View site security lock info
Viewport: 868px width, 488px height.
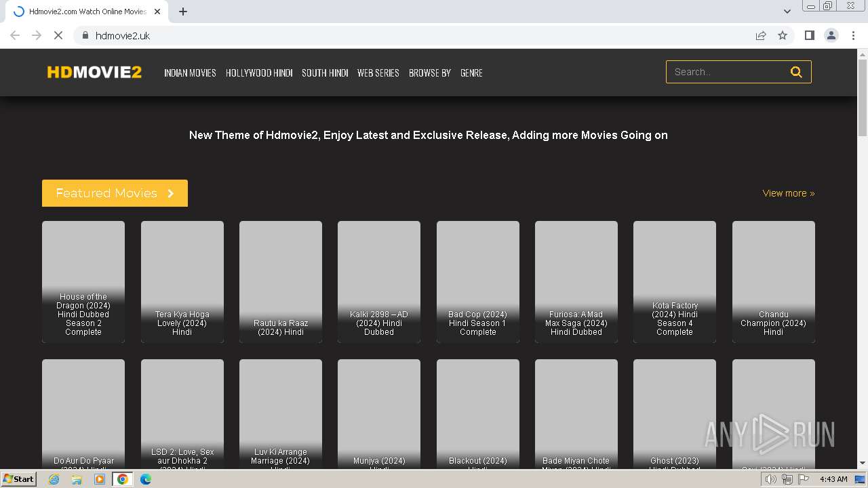point(85,35)
